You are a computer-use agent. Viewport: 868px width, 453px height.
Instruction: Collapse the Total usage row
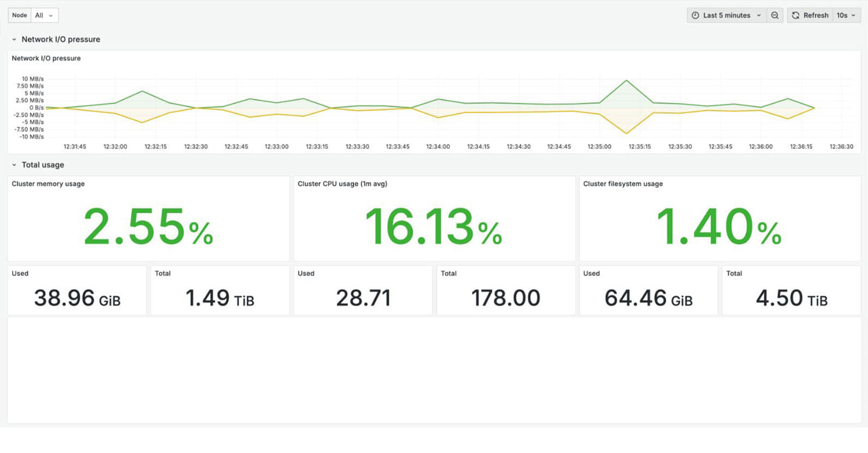pyautogui.click(x=14, y=165)
